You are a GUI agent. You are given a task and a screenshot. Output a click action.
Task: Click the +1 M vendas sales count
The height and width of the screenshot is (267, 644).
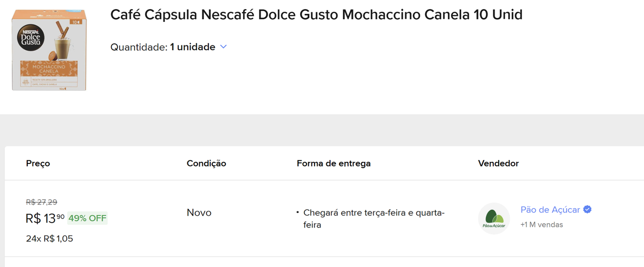pos(541,225)
